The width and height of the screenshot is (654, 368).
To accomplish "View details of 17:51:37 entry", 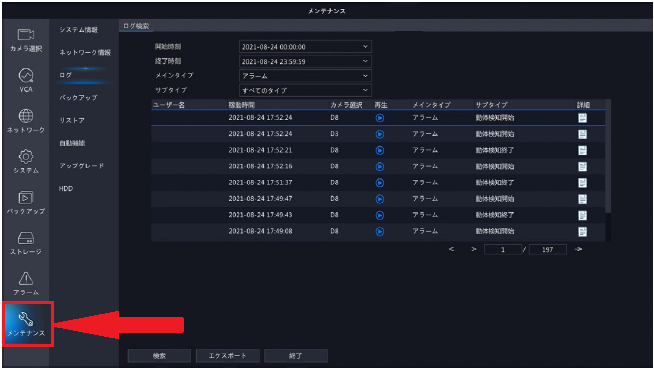I will [x=583, y=183].
